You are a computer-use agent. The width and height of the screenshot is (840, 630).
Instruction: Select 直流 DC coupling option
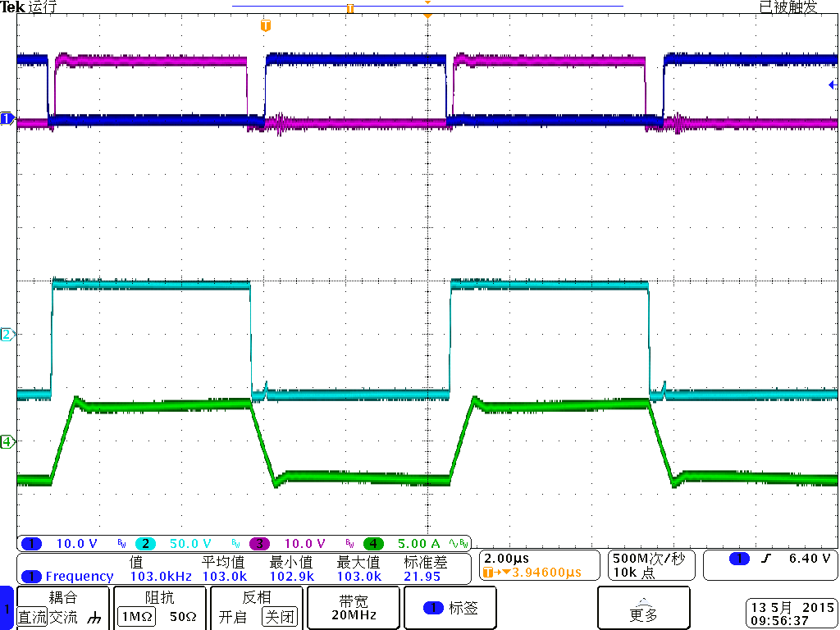pos(32,617)
